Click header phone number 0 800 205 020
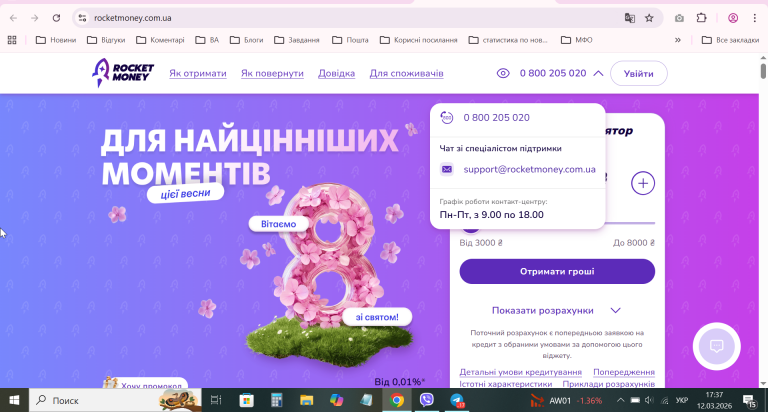The height and width of the screenshot is (412, 768). point(553,73)
